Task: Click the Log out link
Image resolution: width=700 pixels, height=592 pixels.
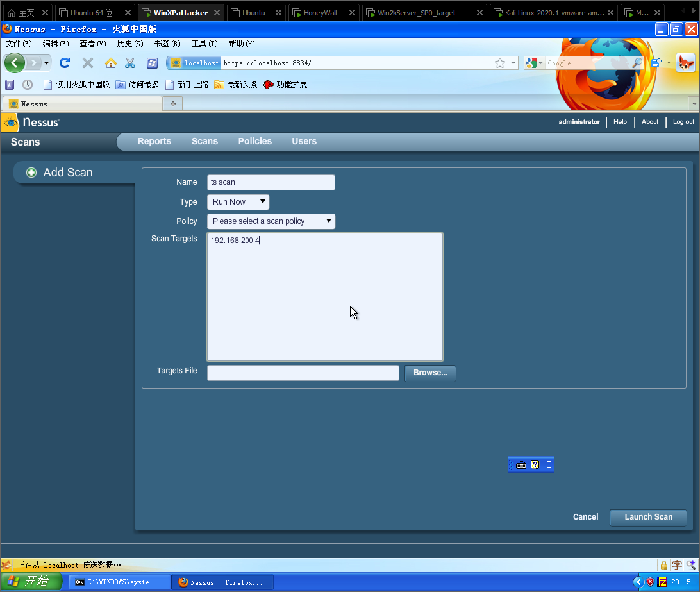Action: 683,121
